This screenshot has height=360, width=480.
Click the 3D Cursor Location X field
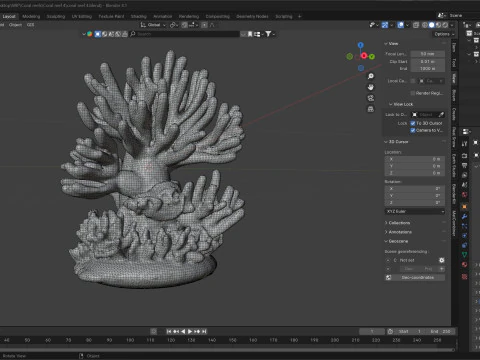415,159
